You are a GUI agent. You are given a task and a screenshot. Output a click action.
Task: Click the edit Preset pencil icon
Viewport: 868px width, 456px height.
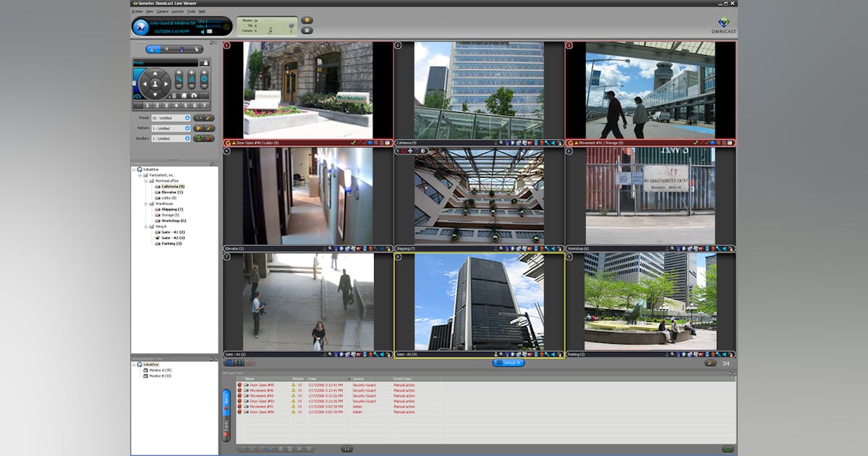coord(209,118)
